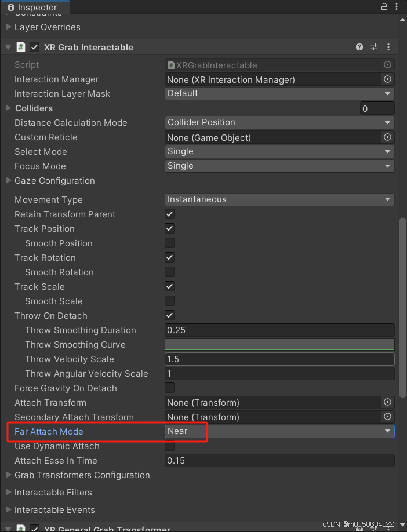Open the preset selector for XR Grab Interactable
The width and height of the screenshot is (407, 532).
point(374,47)
